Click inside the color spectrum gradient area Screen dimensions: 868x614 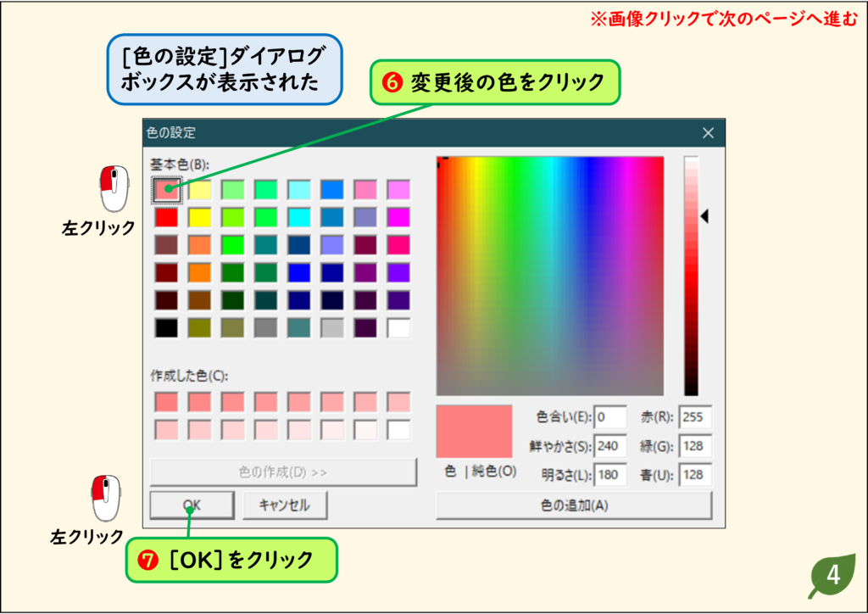pos(549,276)
